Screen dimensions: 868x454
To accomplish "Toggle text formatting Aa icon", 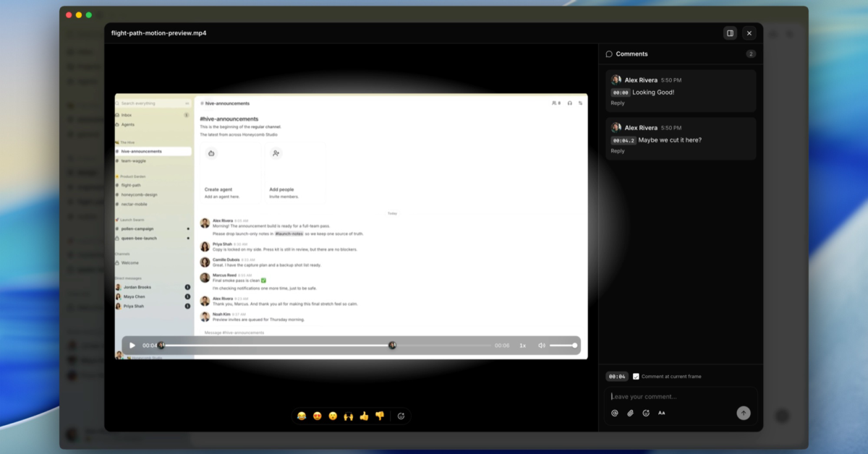I will click(x=661, y=413).
